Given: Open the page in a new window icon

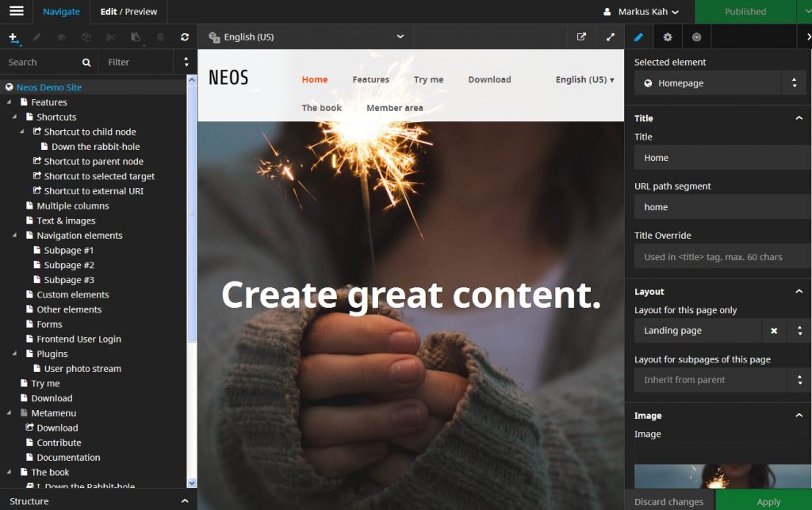Looking at the screenshot, I should pos(581,36).
